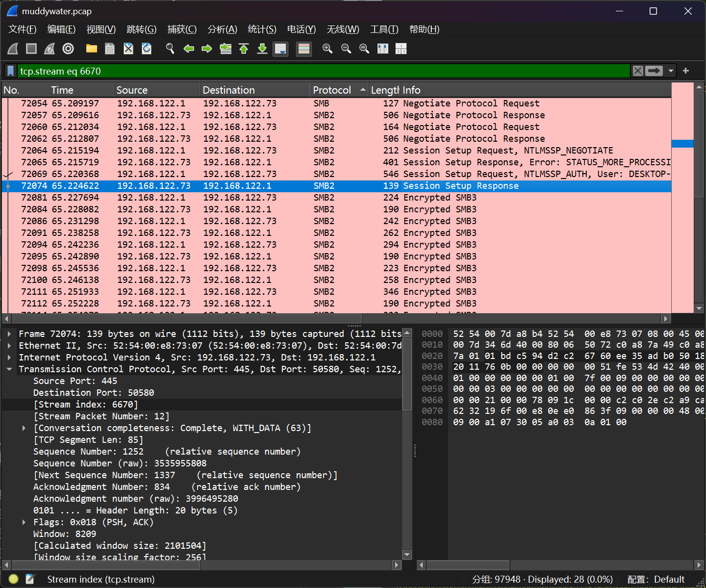Zoom in main window text

pyautogui.click(x=328, y=49)
